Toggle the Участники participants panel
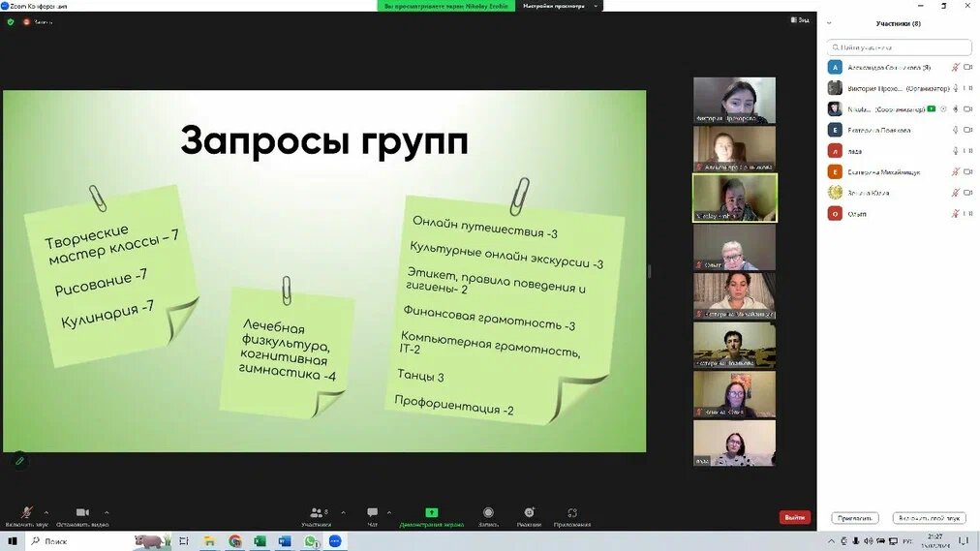Screen dimensions: 980x551 pos(317,517)
